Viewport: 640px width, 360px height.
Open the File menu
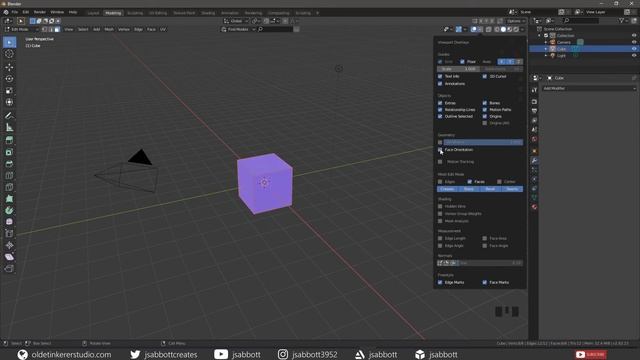[x=15, y=12]
